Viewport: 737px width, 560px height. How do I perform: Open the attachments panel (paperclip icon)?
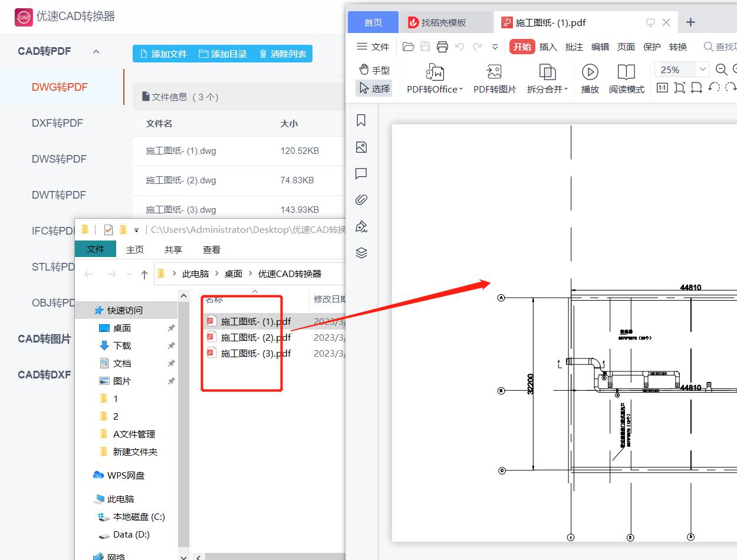[361, 200]
